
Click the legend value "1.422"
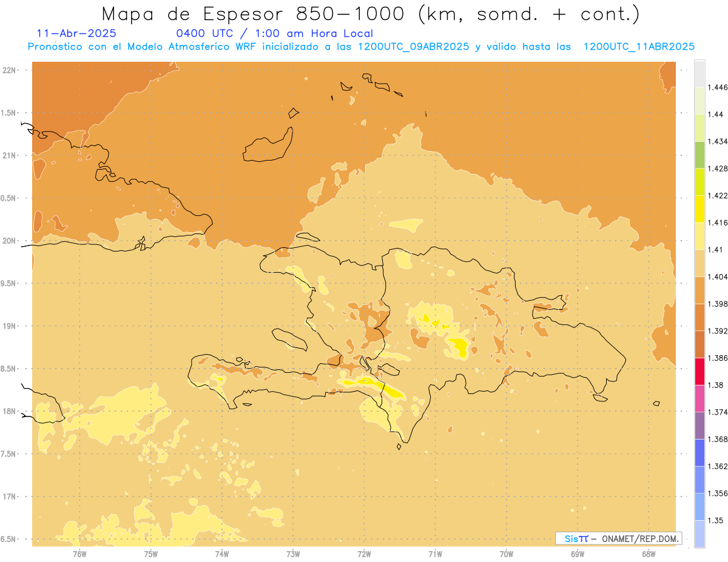click(x=717, y=196)
